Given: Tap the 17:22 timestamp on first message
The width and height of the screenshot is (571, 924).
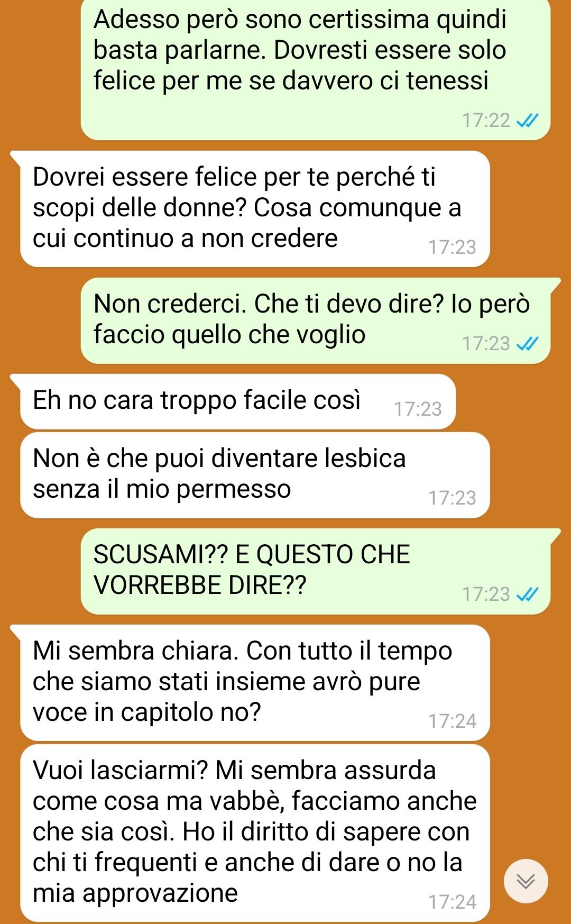Looking at the screenshot, I should pyautogui.click(x=486, y=121).
